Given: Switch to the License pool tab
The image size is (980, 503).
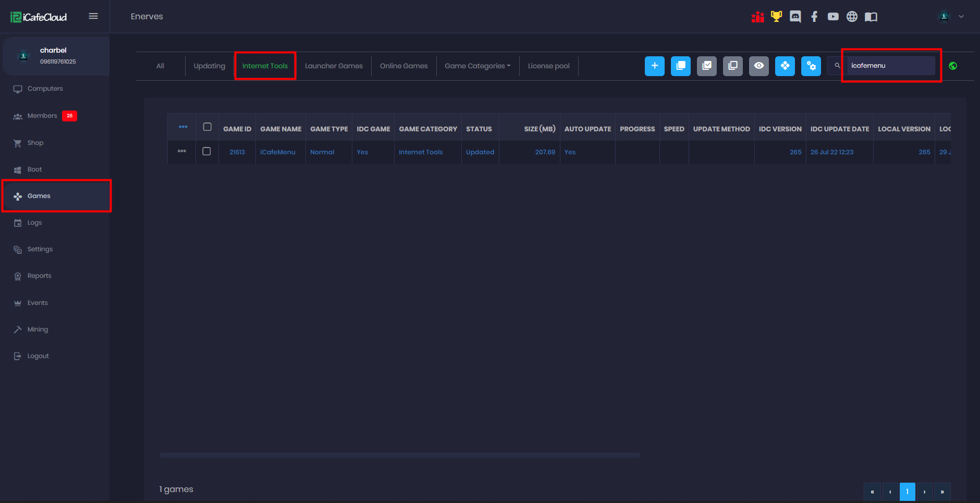Looking at the screenshot, I should (x=548, y=66).
